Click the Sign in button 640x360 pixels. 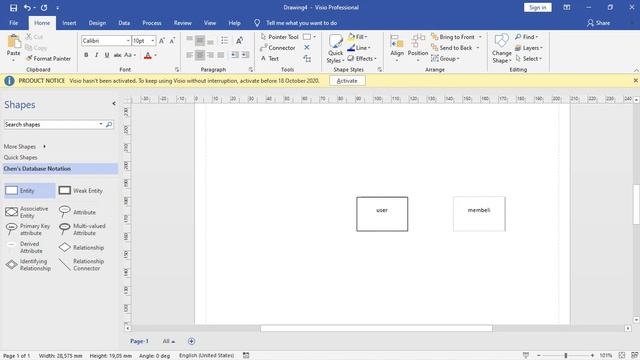pyautogui.click(x=538, y=7)
